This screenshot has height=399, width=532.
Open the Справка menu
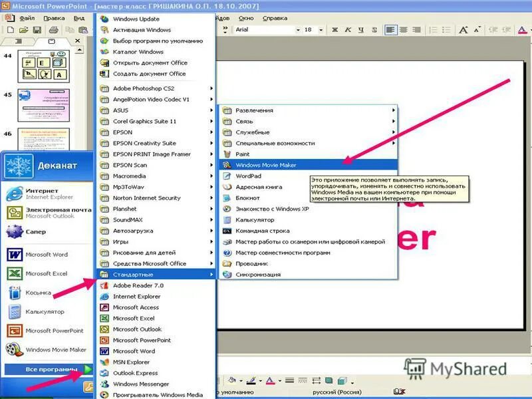(275, 19)
